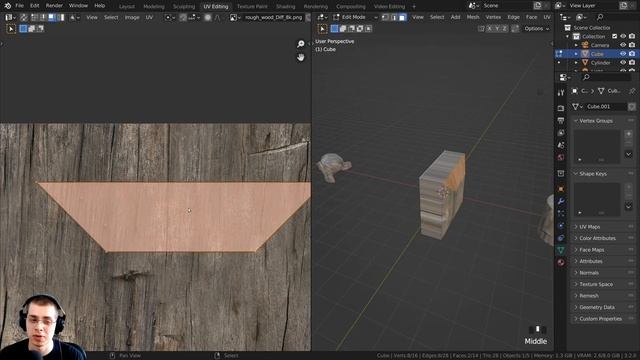Open the Edit Mode dropdown

click(355, 17)
